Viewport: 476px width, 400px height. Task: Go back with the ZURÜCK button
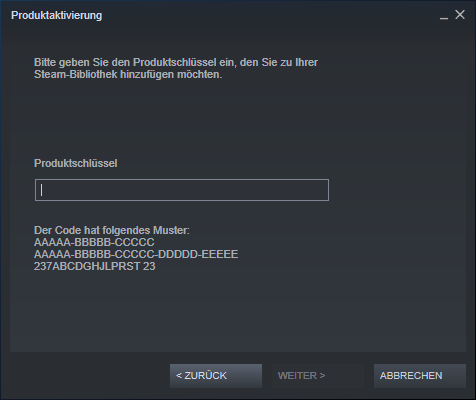pyautogui.click(x=216, y=376)
